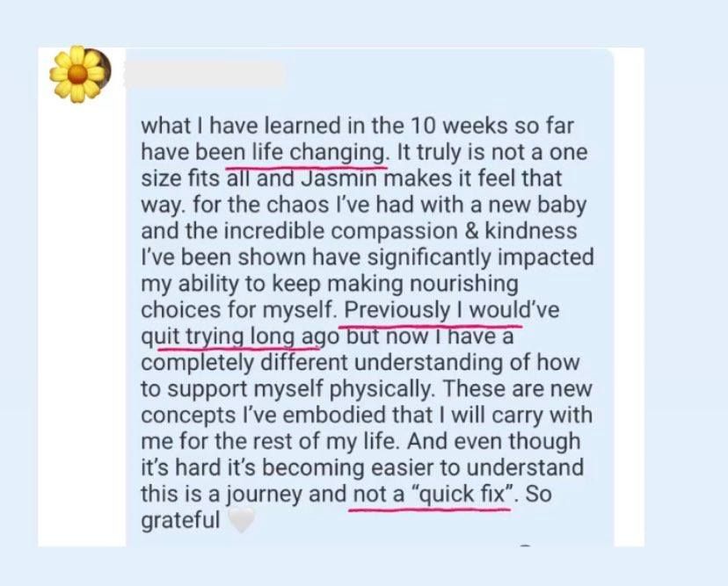
Task: Click the underlined phrase "life changing"
Action: (318, 152)
